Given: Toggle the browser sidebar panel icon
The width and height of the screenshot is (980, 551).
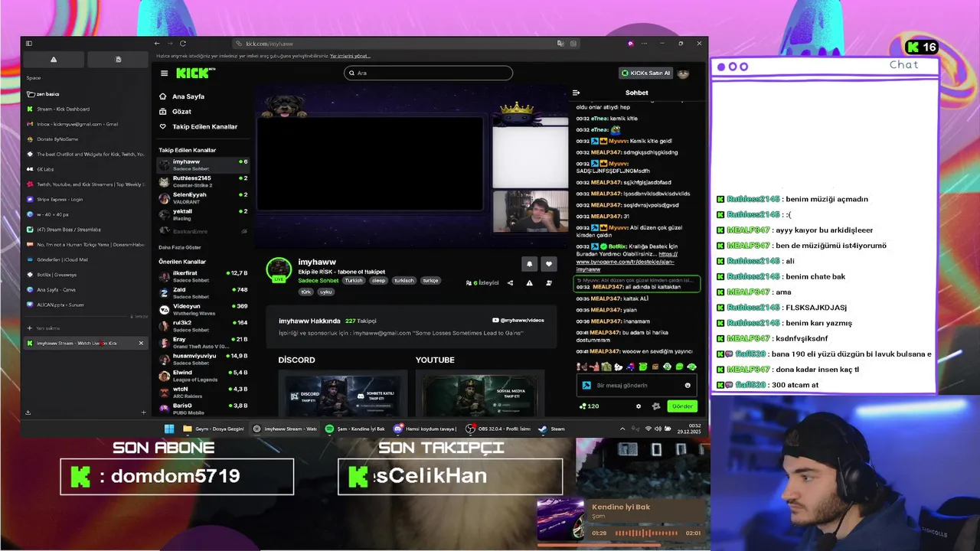Looking at the screenshot, I should pyautogui.click(x=29, y=44).
